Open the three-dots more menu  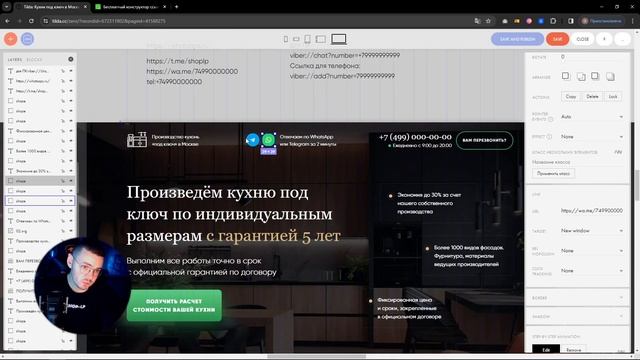pos(622,39)
